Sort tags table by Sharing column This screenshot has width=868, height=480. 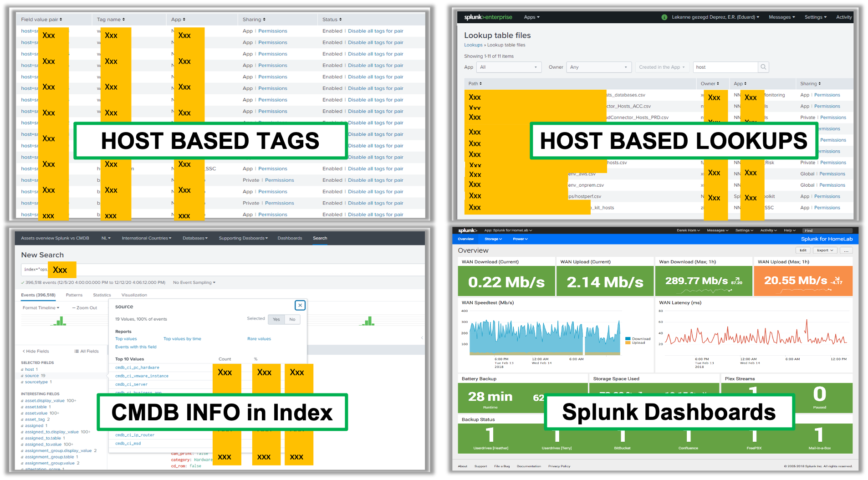pyautogui.click(x=254, y=20)
